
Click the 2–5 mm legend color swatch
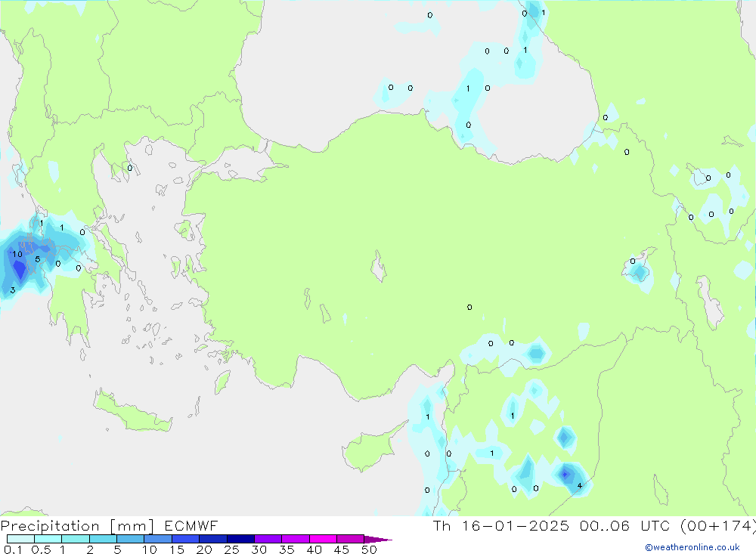point(103,539)
